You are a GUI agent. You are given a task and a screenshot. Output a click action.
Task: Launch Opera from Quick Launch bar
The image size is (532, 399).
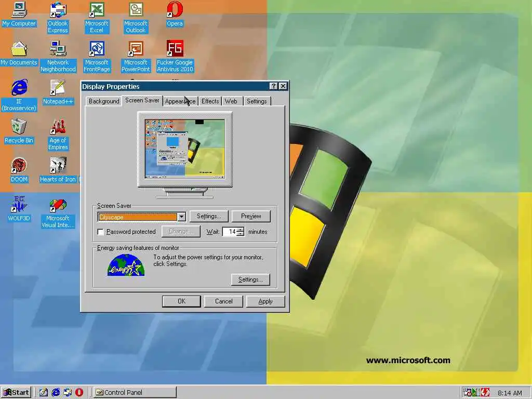click(x=79, y=392)
